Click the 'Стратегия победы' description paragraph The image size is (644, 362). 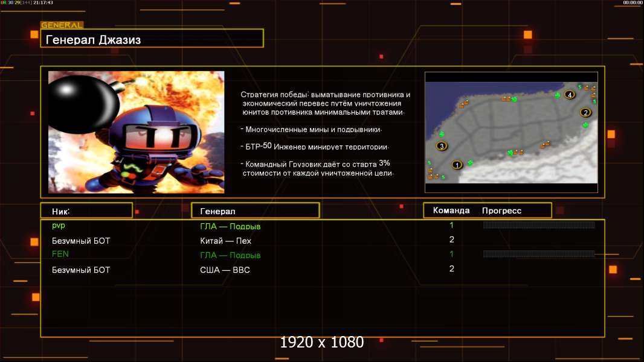pos(325,103)
